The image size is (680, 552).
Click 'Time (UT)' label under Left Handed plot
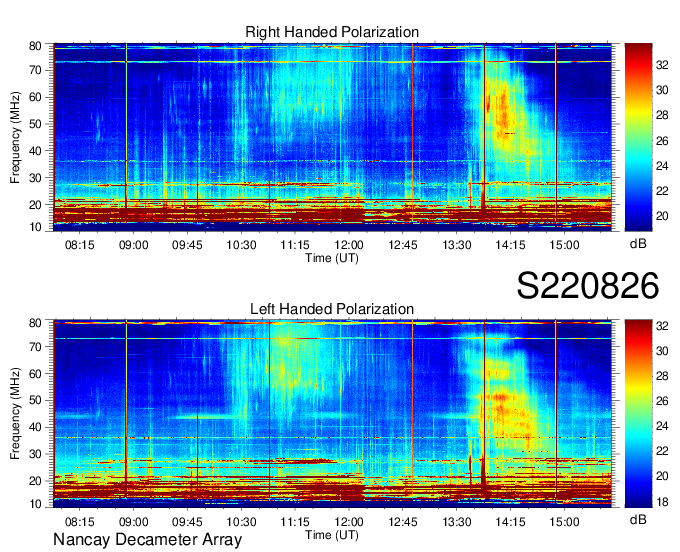point(332,535)
